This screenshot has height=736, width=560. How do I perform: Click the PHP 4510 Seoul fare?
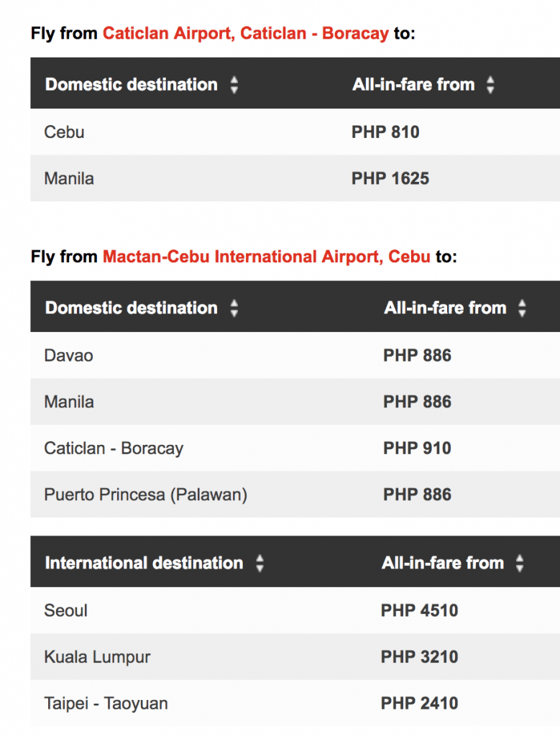(419, 610)
